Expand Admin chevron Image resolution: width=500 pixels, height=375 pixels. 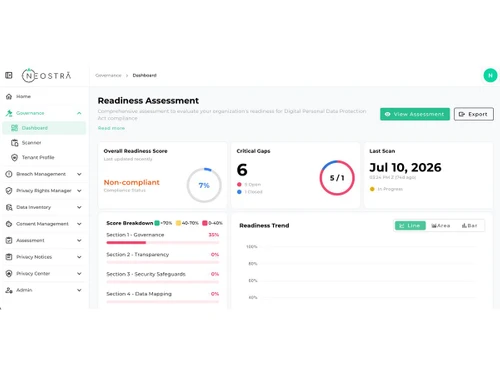click(79, 290)
